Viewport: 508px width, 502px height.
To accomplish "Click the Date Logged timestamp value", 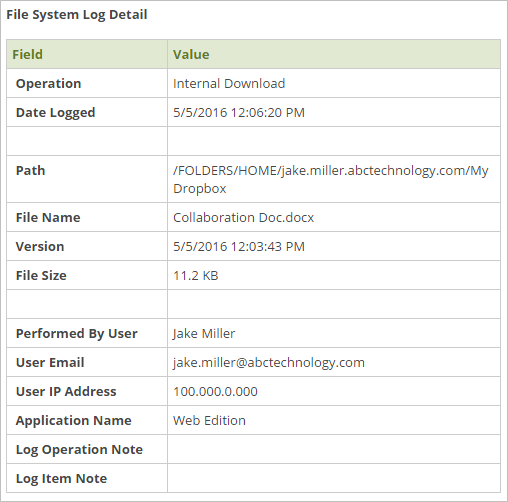I will coord(239,112).
